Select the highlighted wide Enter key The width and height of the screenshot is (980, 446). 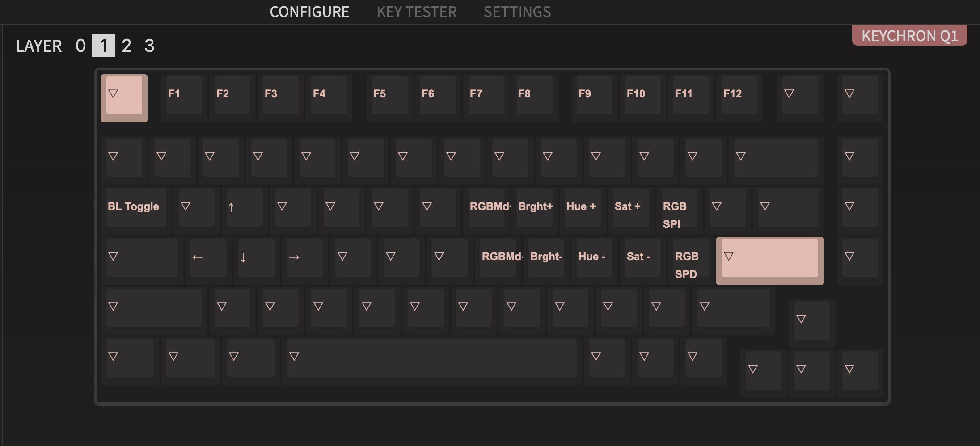click(770, 261)
